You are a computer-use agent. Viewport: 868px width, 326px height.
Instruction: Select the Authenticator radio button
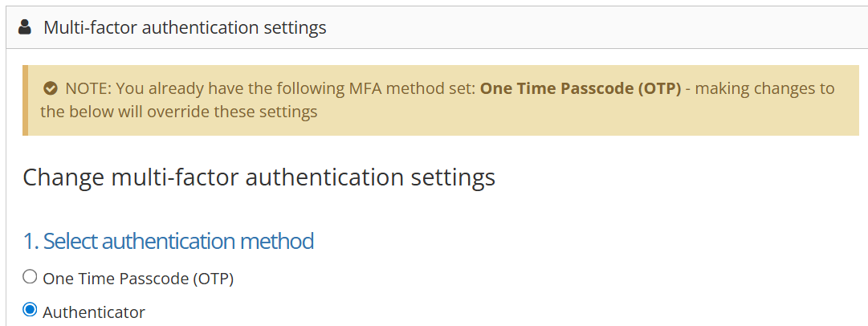click(30, 310)
